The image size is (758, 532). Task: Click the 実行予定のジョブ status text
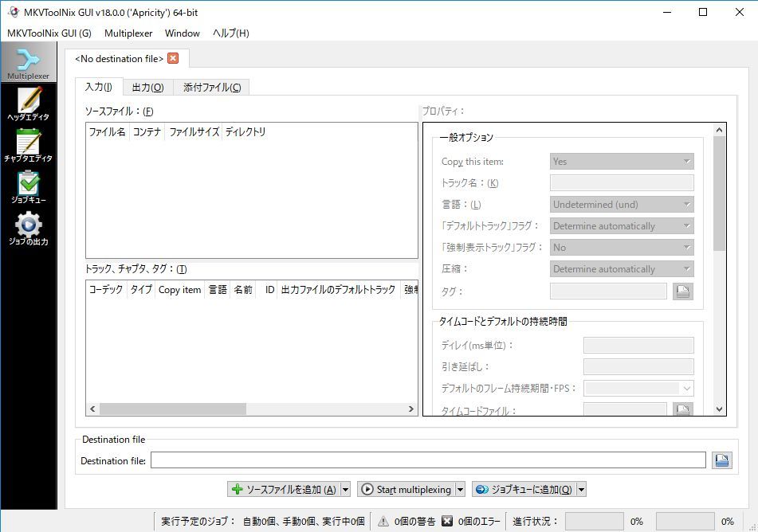[x=262, y=522]
